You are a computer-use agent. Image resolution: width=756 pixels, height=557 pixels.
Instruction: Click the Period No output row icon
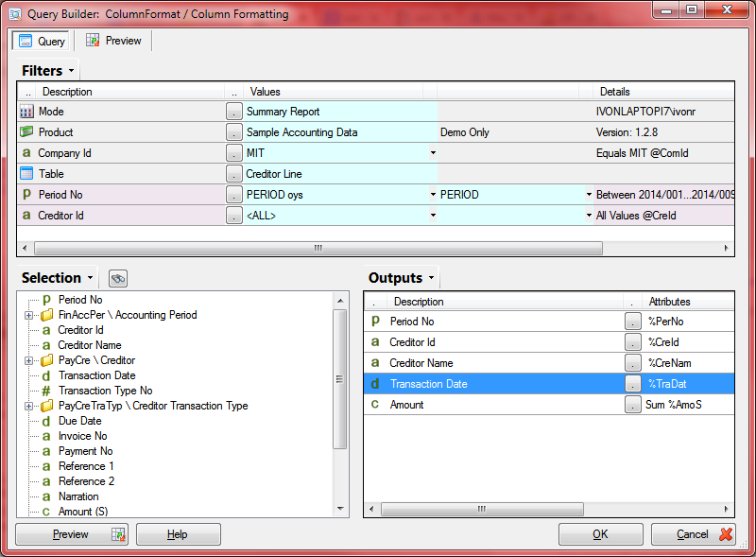pos(375,321)
